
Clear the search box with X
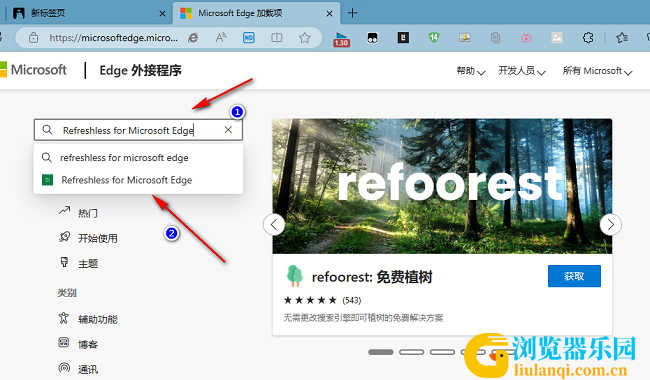[x=228, y=130]
